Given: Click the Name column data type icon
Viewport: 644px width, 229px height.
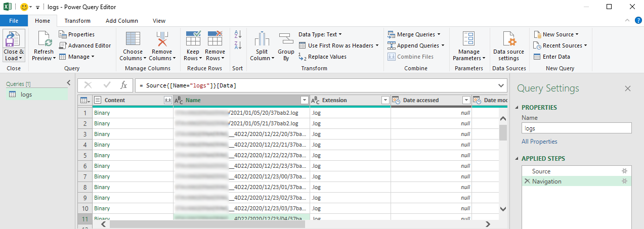Looking at the screenshot, I should 179,100.
